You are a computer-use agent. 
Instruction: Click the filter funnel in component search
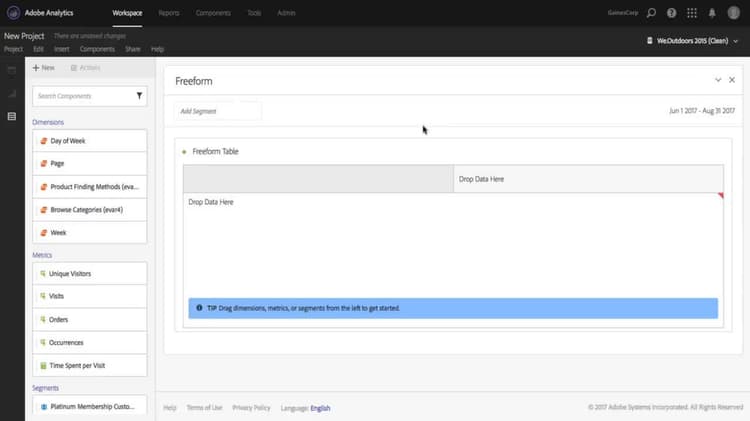point(139,96)
